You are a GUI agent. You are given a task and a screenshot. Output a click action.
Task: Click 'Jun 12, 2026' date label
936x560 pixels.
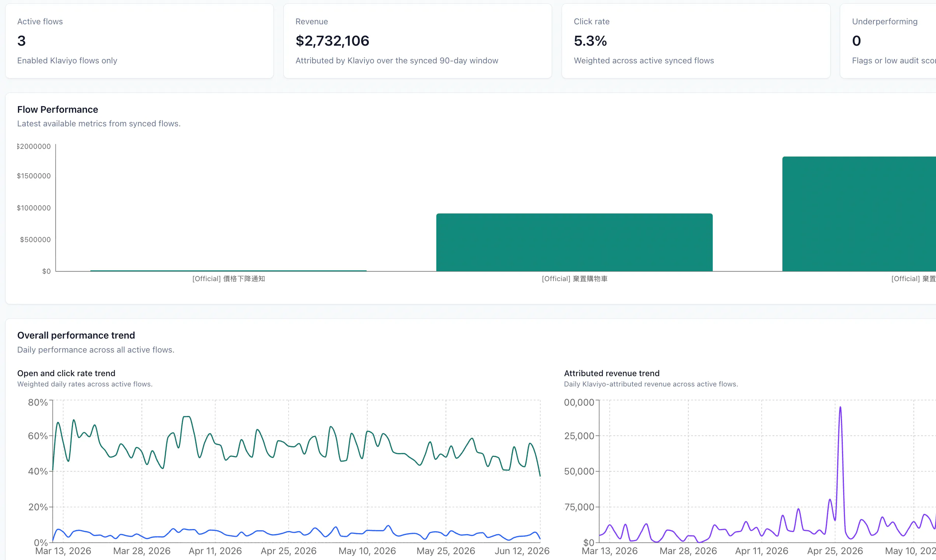click(522, 551)
